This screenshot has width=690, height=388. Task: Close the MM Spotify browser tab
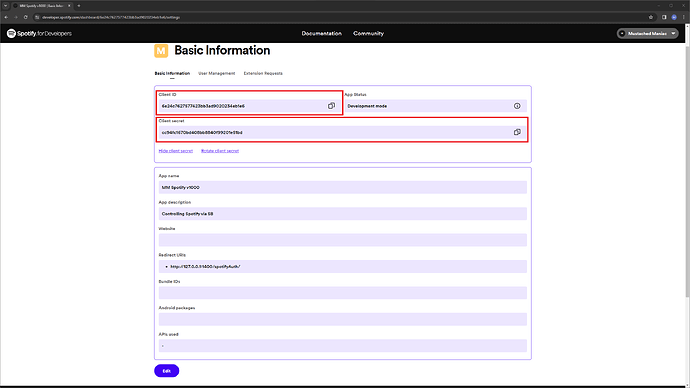69,6
